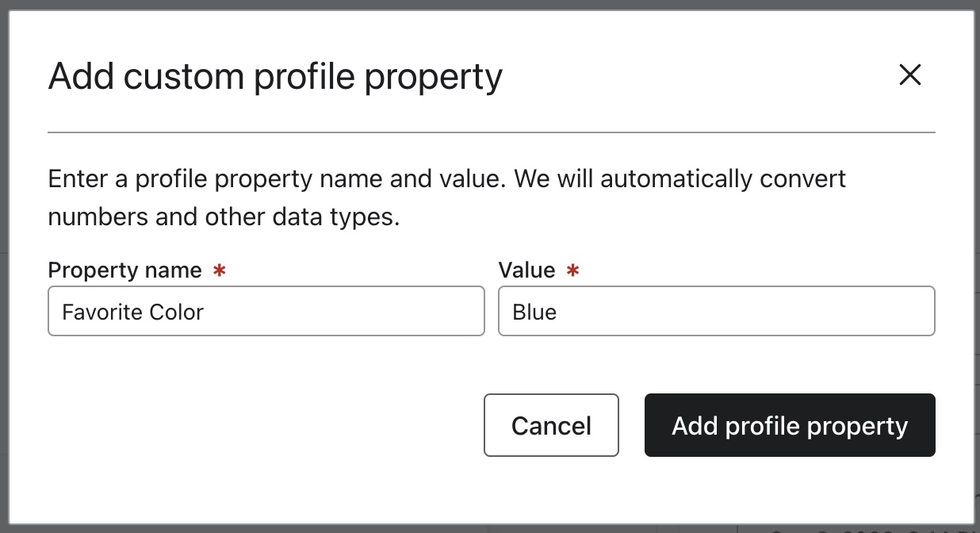Dismiss the modal using the top-right X
This screenshot has height=533, width=980.
(910, 75)
